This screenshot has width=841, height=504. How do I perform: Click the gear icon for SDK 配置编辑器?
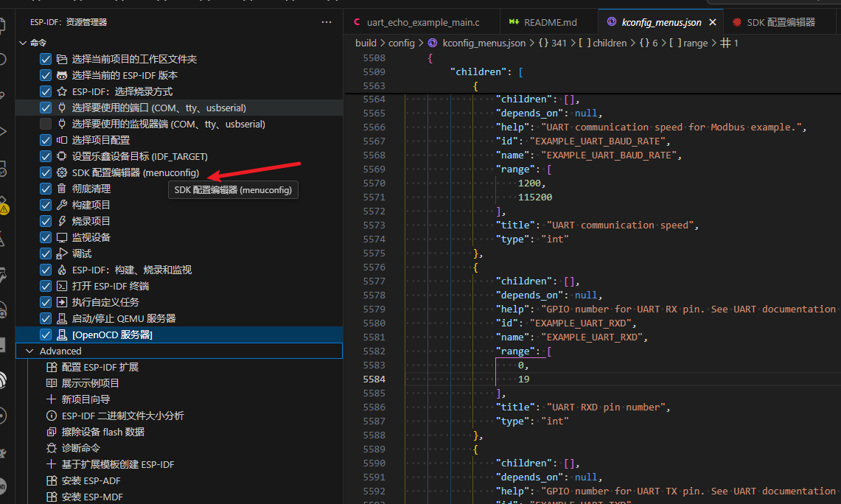pyautogui.click(x=62, y=172)
